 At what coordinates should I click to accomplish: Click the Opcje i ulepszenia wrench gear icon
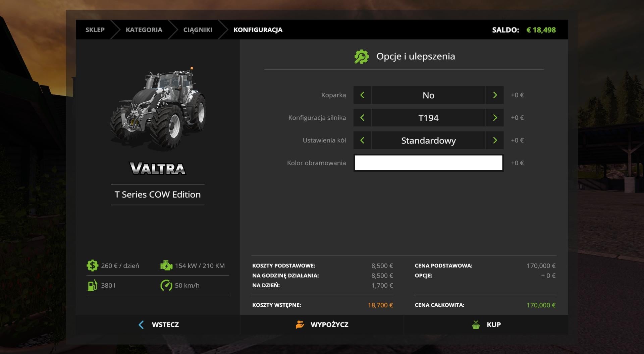pyautogui.click(x=362, y=56)
